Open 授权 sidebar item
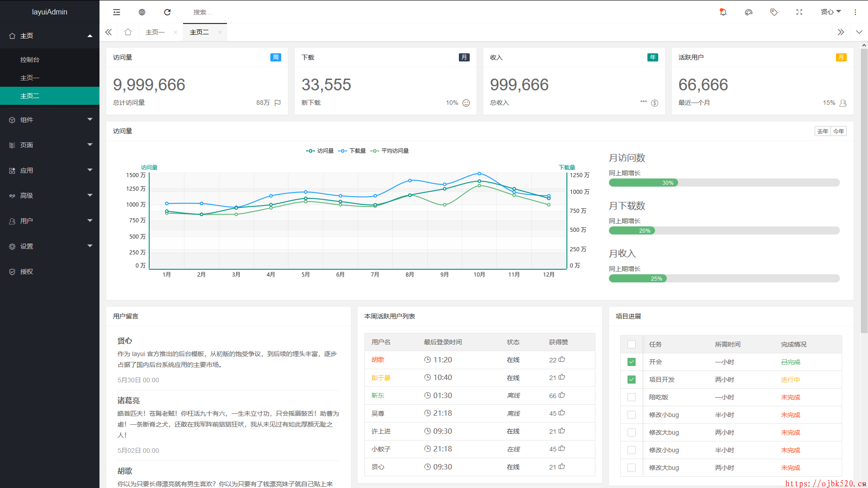 [x=50, y=272]
